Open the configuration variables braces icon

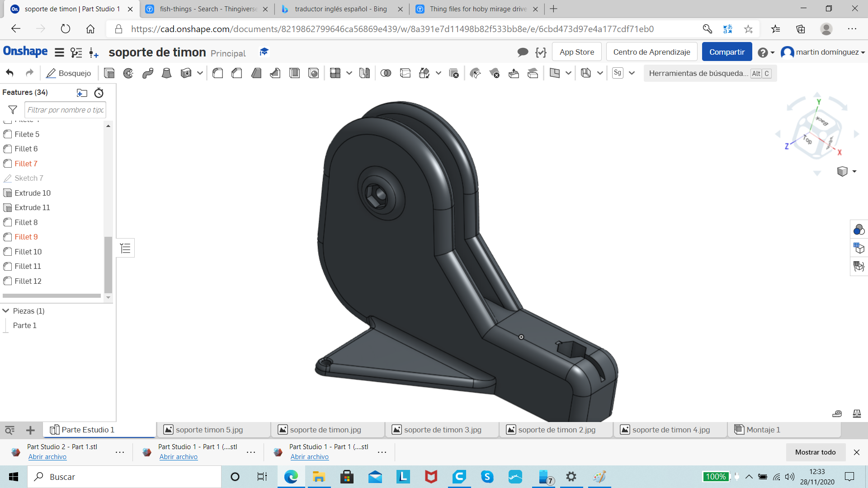[x=541, y=52]
